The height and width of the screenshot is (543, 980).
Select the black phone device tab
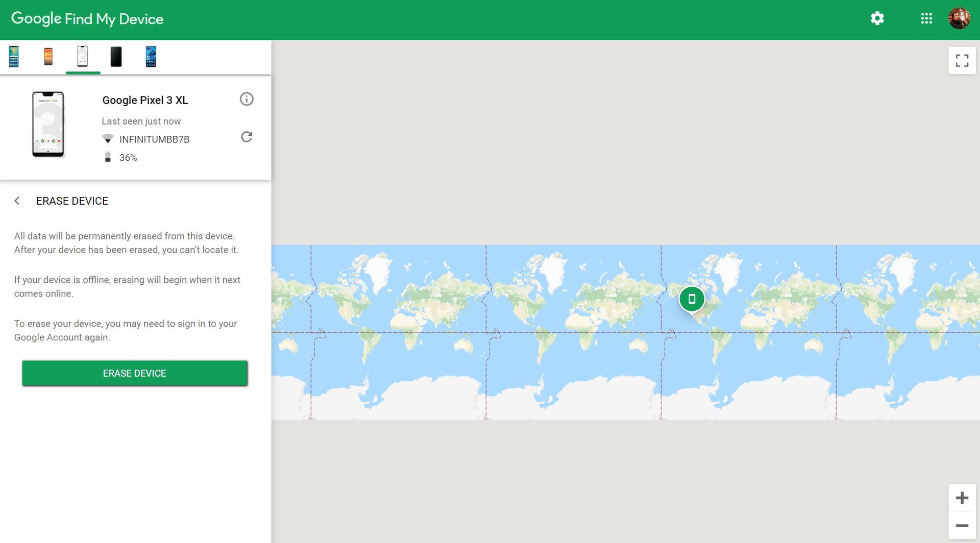116,57
